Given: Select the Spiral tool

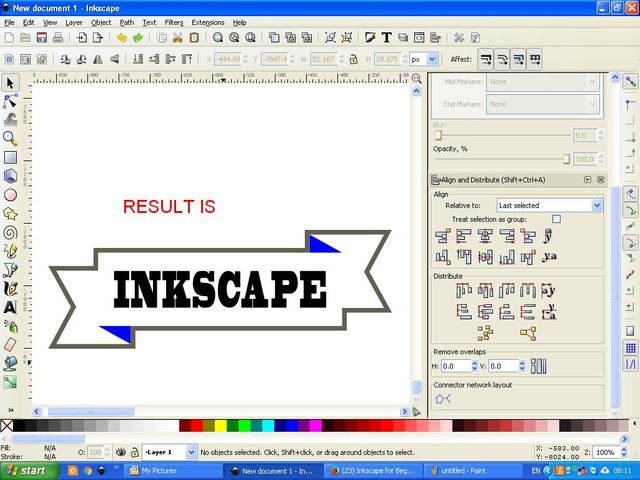Looking at the screenshot, I should point(10,232).
